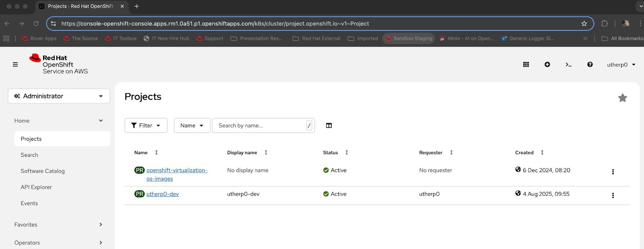Open the utherp0-dev project link
The width and height of the screenshot is (644, 249).
[163, 194]
